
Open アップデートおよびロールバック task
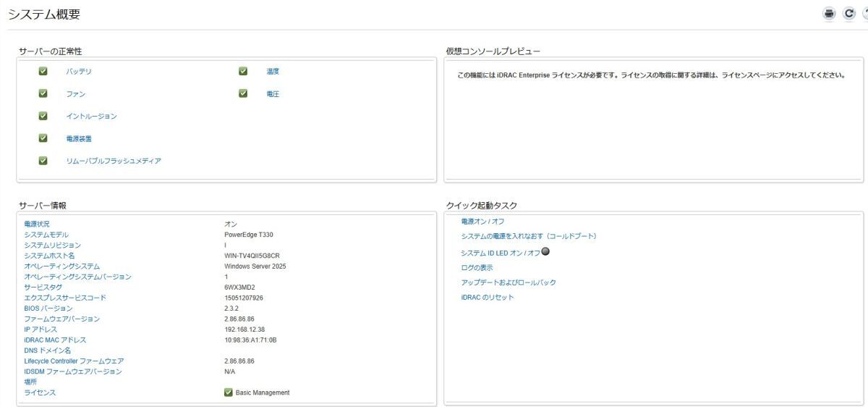pyautogui.click(x=509, y=282)
